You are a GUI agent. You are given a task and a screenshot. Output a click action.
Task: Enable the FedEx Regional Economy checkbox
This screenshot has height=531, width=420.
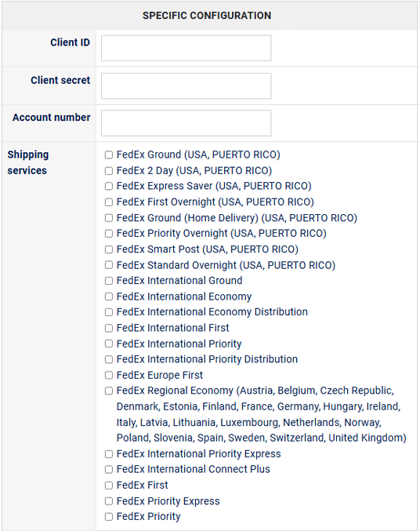click(x=109, y=391)
